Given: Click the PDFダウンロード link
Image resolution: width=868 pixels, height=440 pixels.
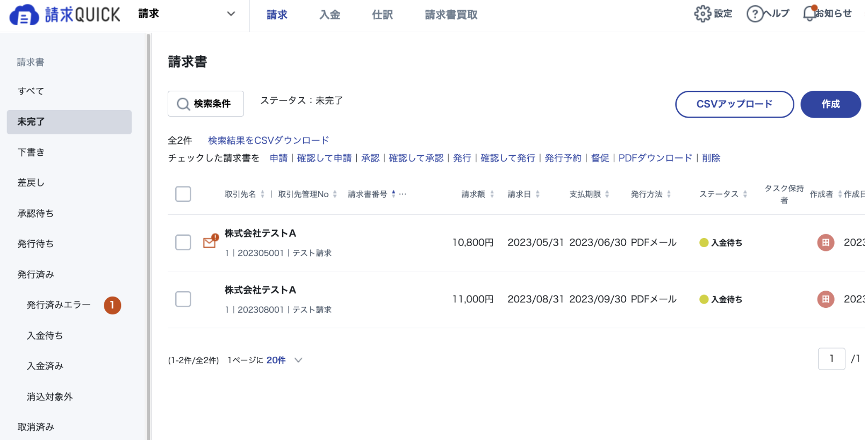Looking at the screenshot, I should (655, 158).
